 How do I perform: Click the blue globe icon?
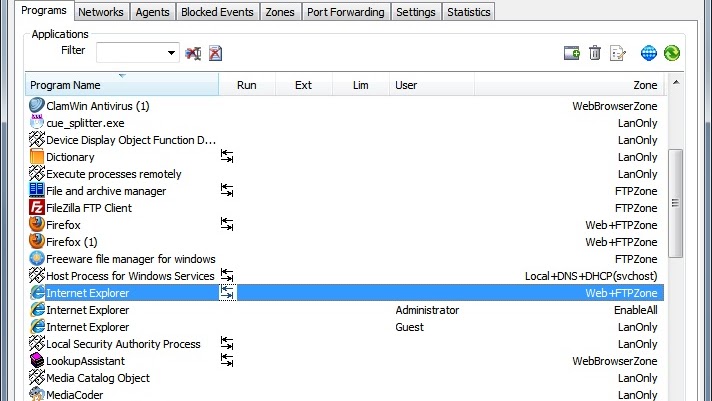649,53
